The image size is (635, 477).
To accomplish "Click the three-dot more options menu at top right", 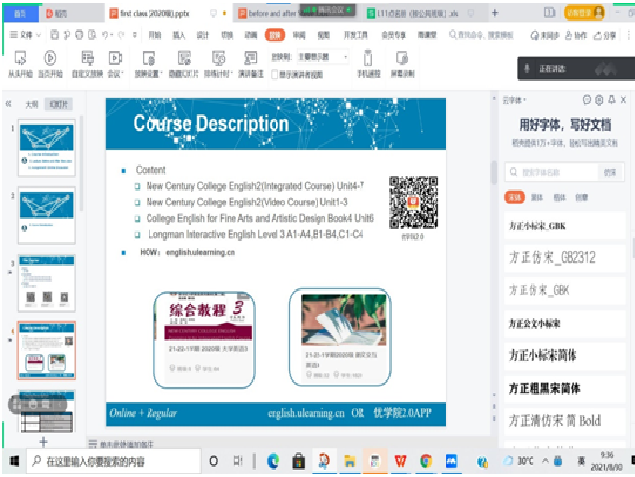I will coord(629,36).
